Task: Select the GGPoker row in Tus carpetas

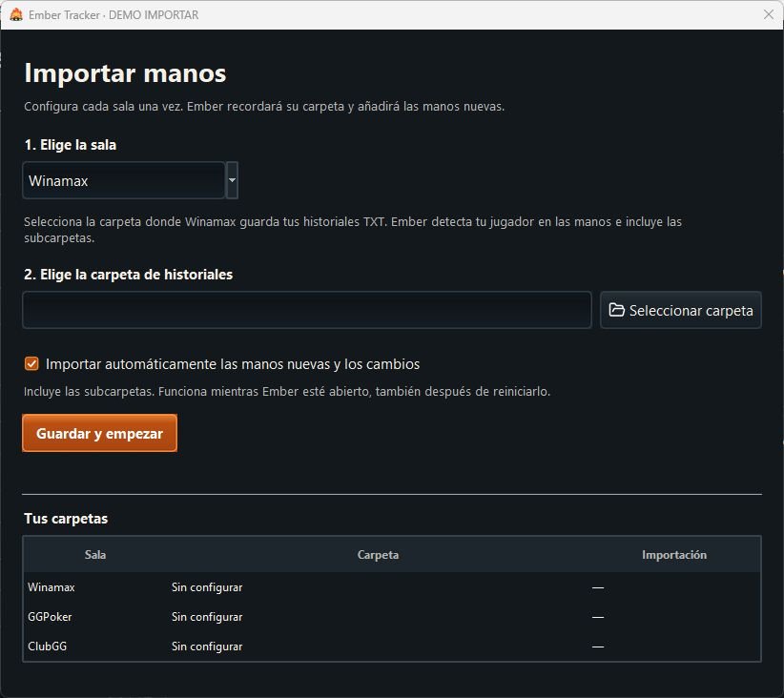Action: click(x=392, y=617)
